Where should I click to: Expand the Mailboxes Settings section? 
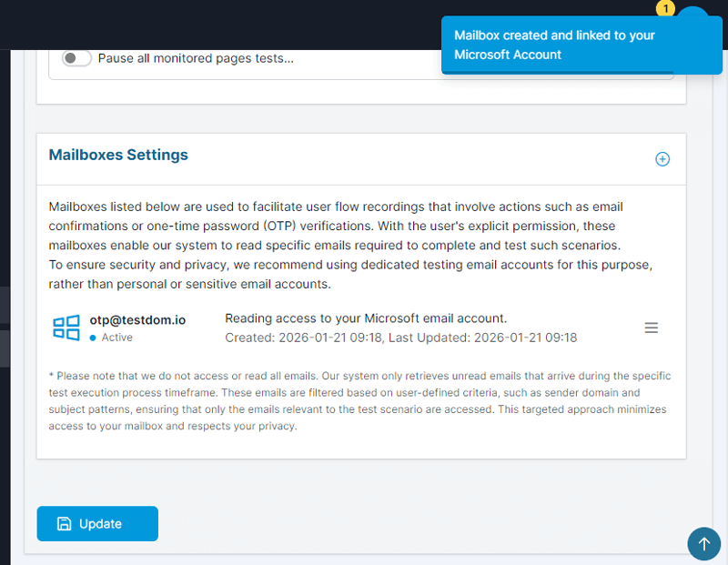pyautogui.click(x=663, y=158)
